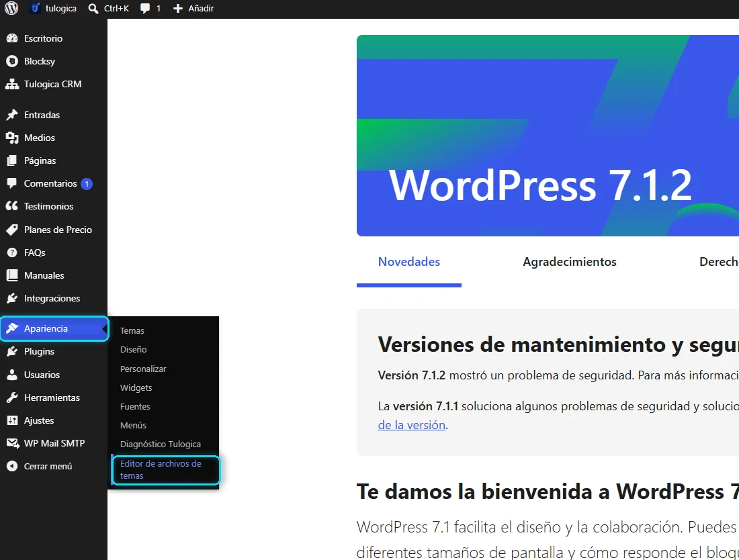739x560 pixels.
Task: Switch to the Novedades tab
Action: coord(409,262)
